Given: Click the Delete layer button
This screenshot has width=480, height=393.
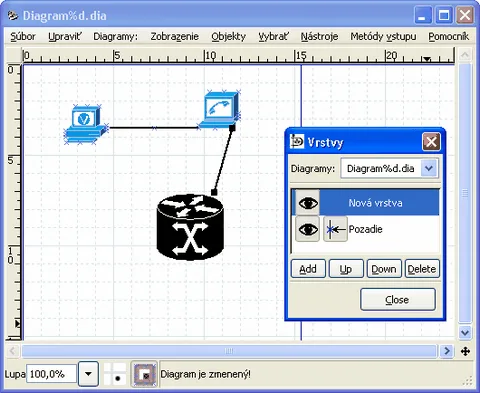Looking at the screenshot, I should (422, 269).
